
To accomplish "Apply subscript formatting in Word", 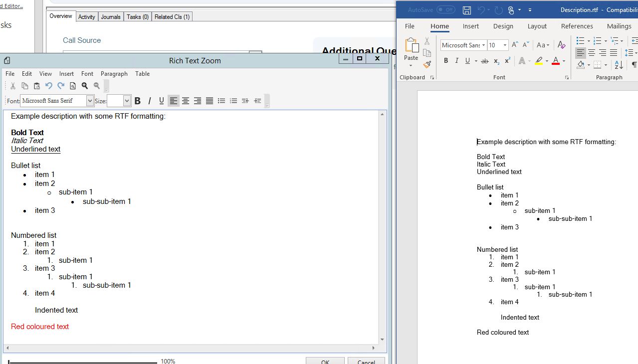I will click(x=496, y=61).
